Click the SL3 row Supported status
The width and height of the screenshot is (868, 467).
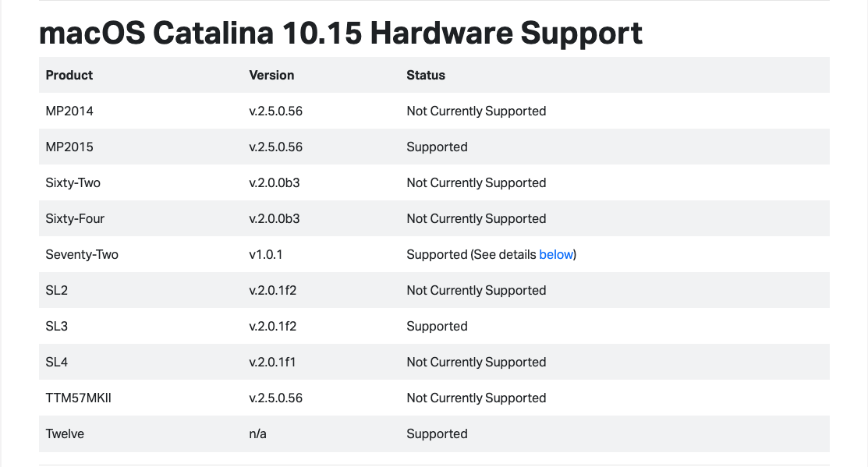coord(437,327)
